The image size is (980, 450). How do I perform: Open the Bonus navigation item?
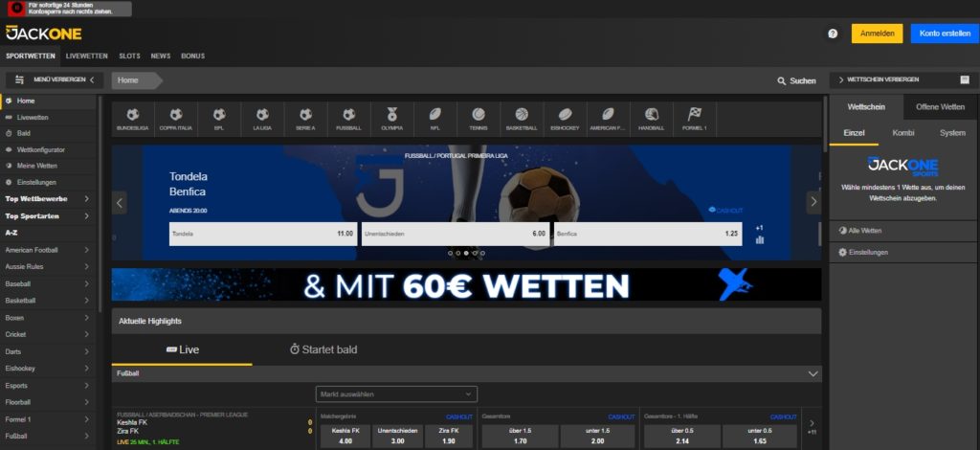193,56
